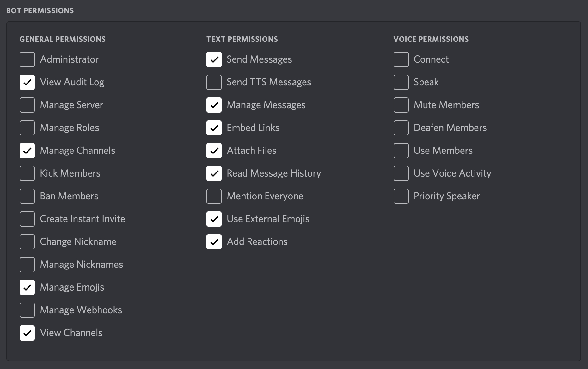Image resolution: width=588 pixels, height=369 pixels.
Task: Uncheck the Manage Emojis permission
Action: coord(27,287)
